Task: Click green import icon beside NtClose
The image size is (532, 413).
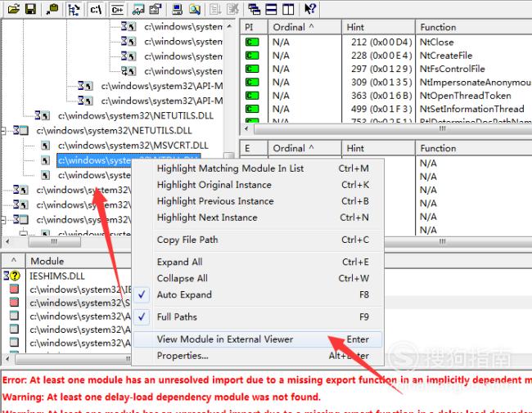Action: tap(252, 42)
